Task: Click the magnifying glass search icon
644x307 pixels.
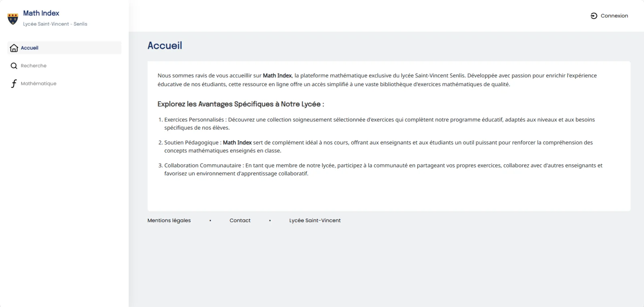Action: (x=14, y=66)
